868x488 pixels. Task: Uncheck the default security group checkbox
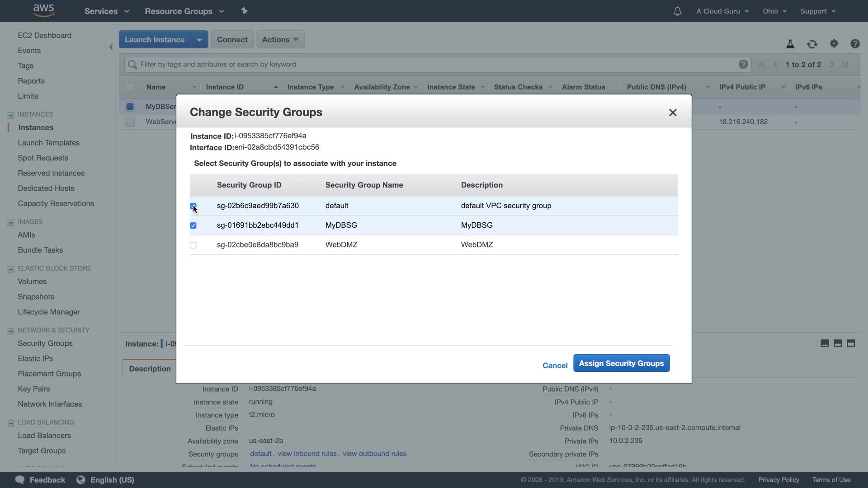tap(193, 206)
